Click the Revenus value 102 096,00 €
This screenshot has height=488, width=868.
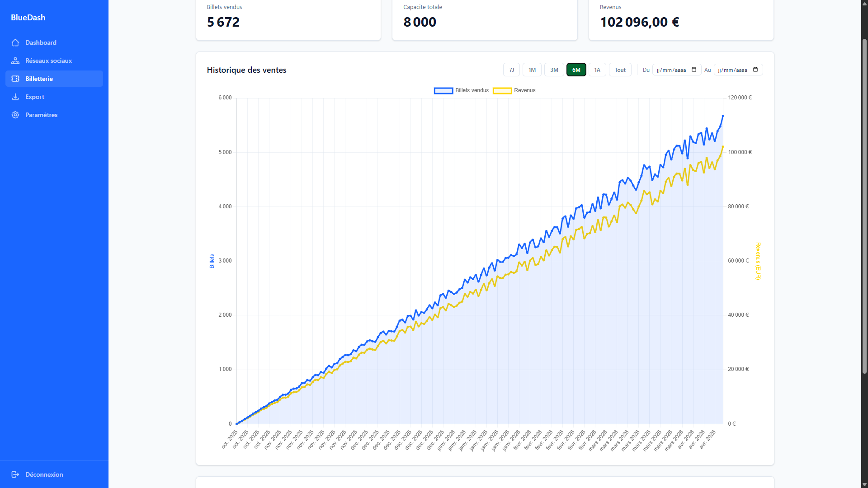click(x=640, y=22)
